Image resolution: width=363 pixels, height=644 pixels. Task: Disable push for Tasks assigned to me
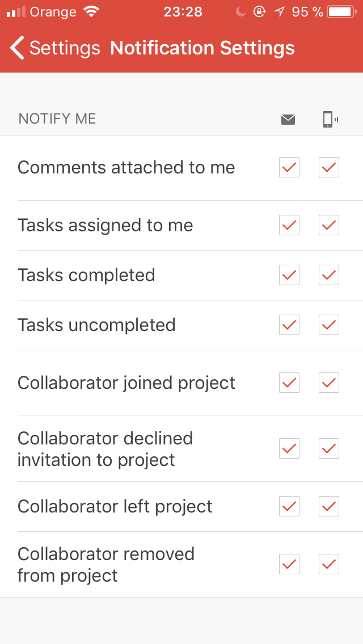click(329, 225)
